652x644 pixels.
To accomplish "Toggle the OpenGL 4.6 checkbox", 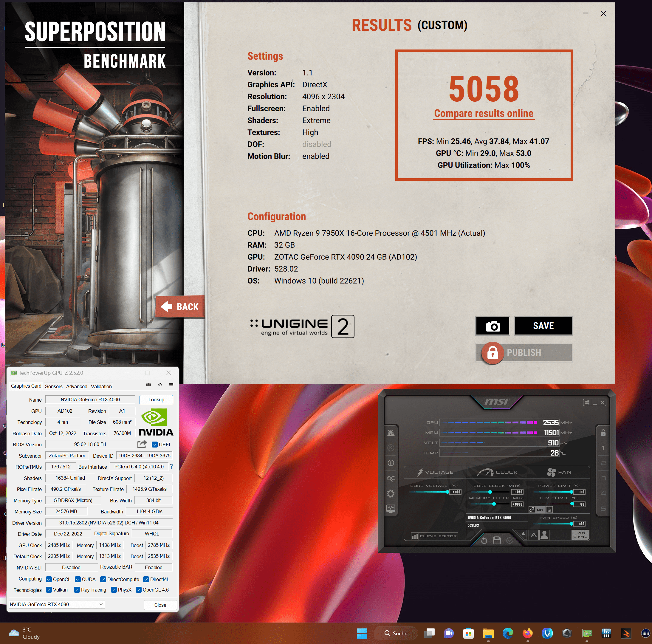I will point(138,590).
